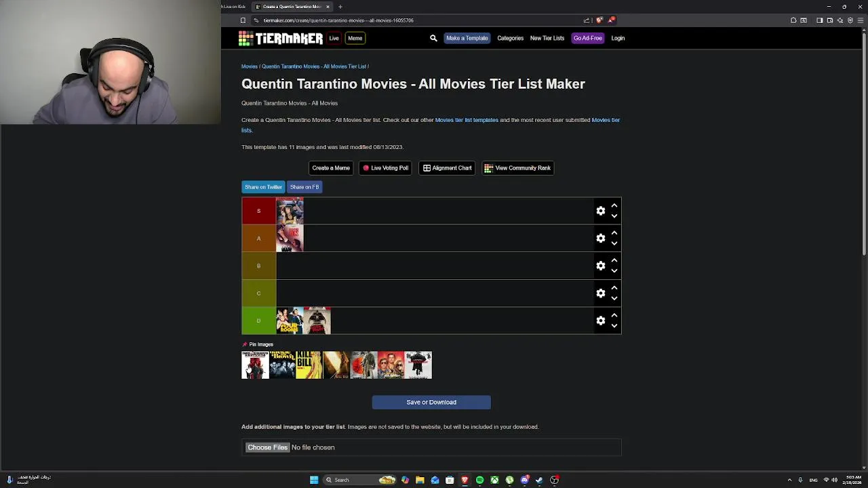Open settings gear for S tier row
This screenshot has height=488, width=868.
pos(601,211)
